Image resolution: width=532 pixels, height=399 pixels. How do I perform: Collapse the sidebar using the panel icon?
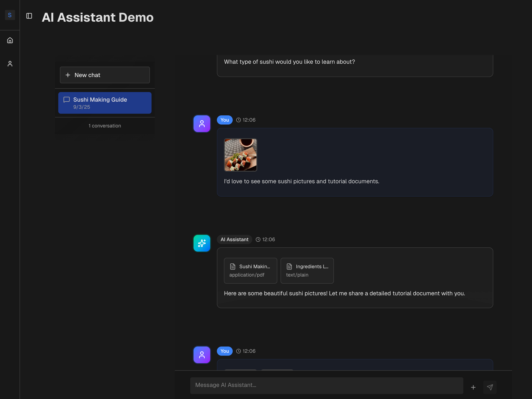tap(29, 16)
